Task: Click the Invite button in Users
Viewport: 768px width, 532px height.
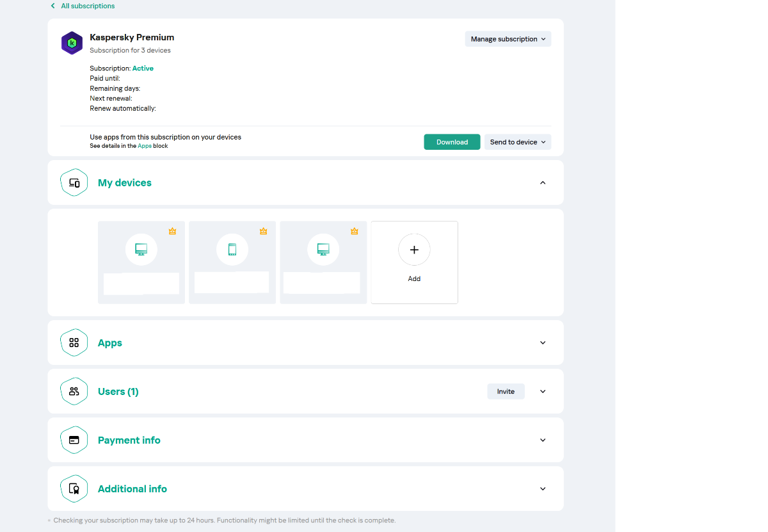Action: point(506,391)
